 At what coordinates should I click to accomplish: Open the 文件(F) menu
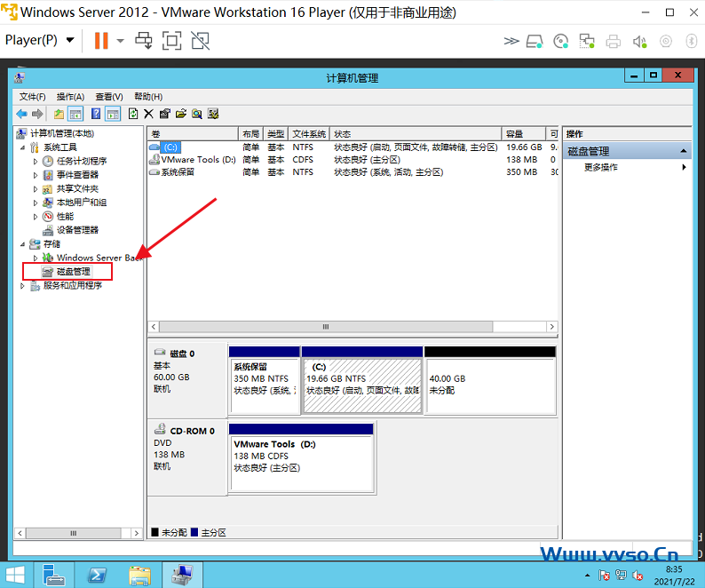(32, 97)
